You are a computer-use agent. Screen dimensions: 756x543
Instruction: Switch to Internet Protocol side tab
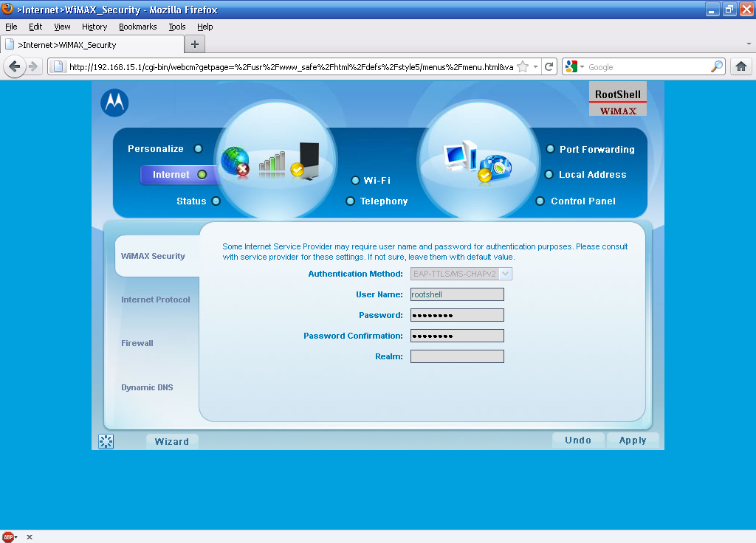click(156, 300)
